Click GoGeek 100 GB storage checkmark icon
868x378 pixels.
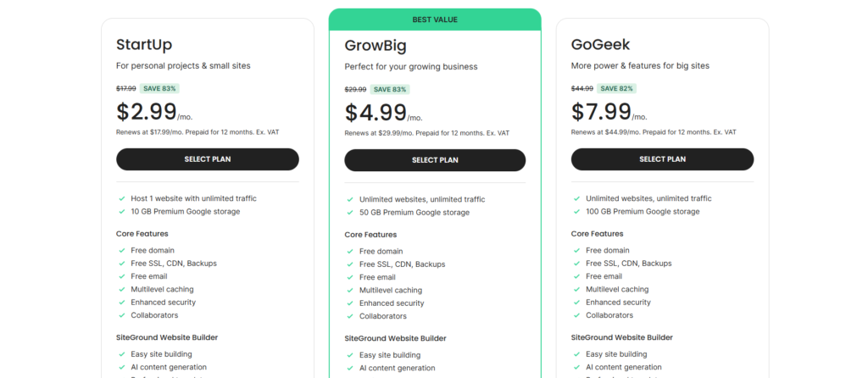coord(576,211)
